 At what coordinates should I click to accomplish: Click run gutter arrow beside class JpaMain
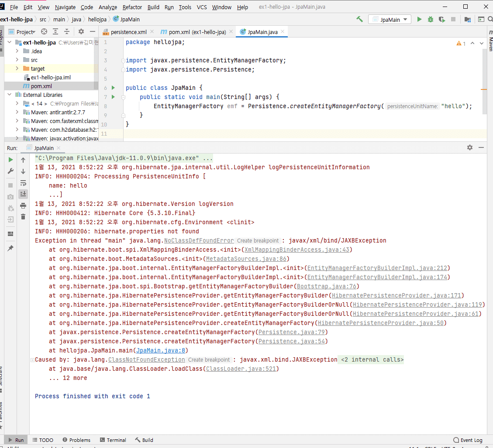click(x=113, y=88)
